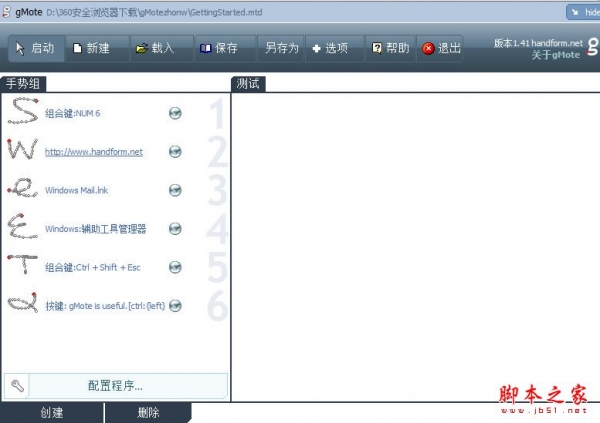Click globe icon in handform.net row
Screen dimensions: 600x423
point(175,152)
